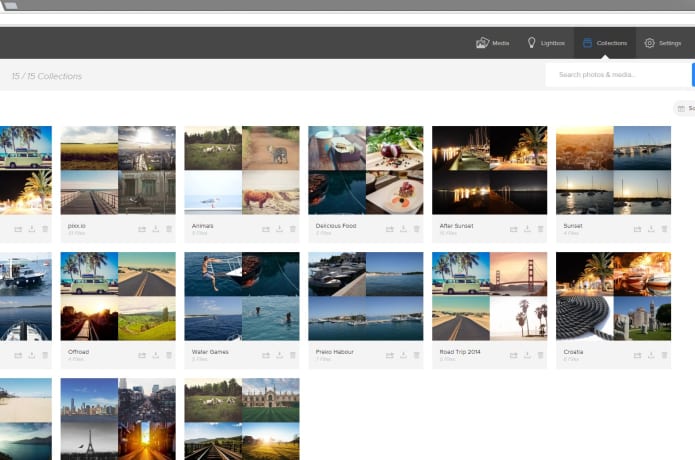Screen dimensions: 695x460
Task: Delete the pixx.io collection
Action: [169, 229]
